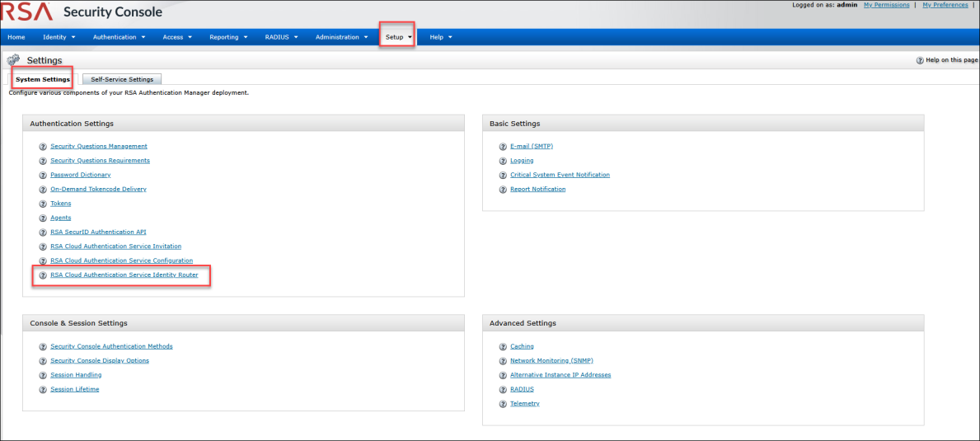
Task: Open the Identity dropdown menu
Action: tap(59, 37)
